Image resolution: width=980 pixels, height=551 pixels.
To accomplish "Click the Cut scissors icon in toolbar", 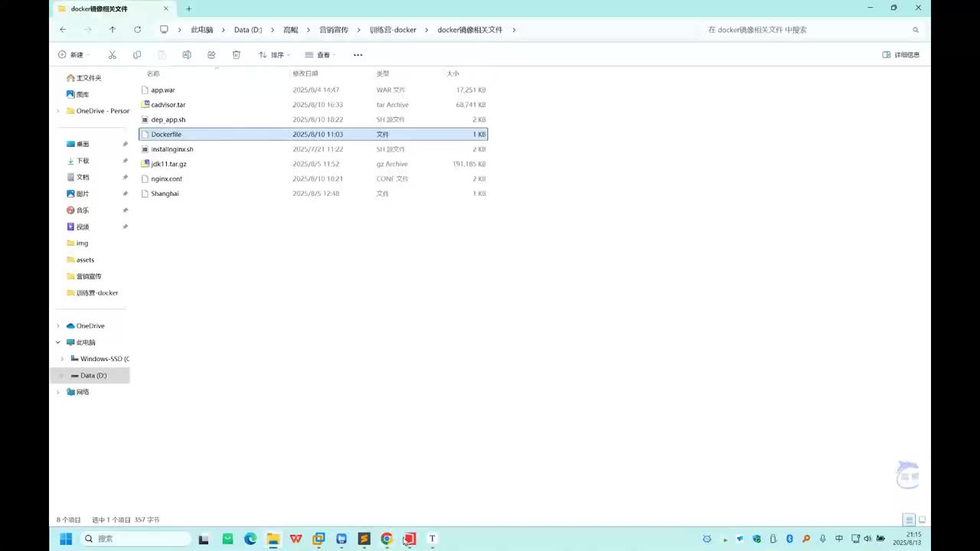I will (112, 54).
